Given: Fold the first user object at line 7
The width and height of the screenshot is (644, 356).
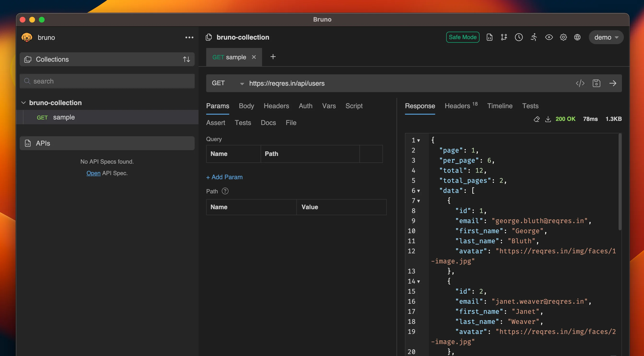Looking at the screenshot, I should (418, 201).
